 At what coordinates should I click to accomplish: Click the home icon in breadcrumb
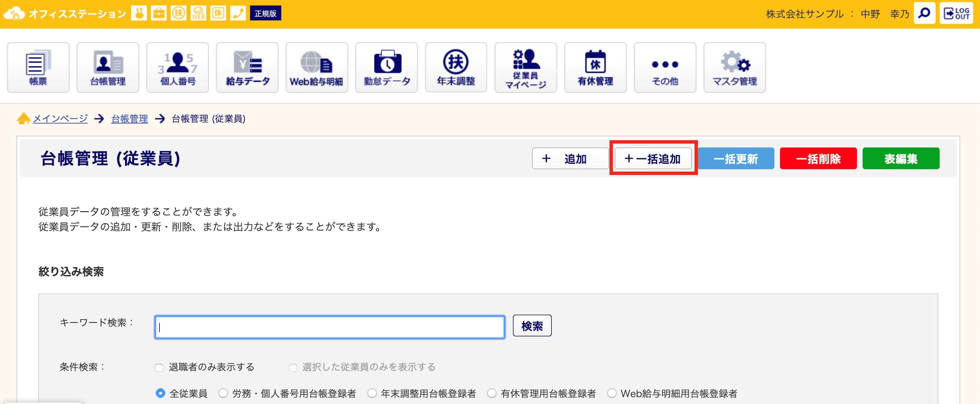24,118
